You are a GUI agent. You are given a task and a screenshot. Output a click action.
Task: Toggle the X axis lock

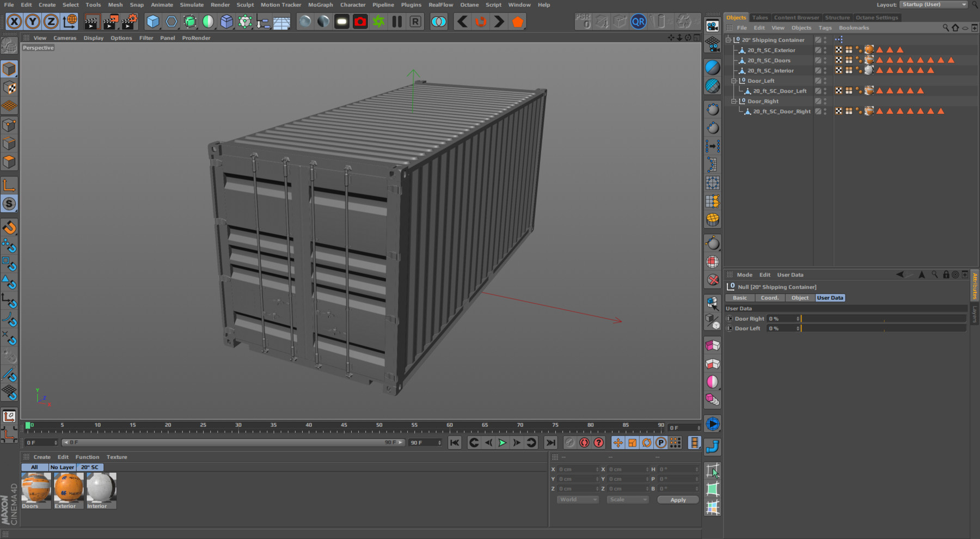[x=14, y=22]
